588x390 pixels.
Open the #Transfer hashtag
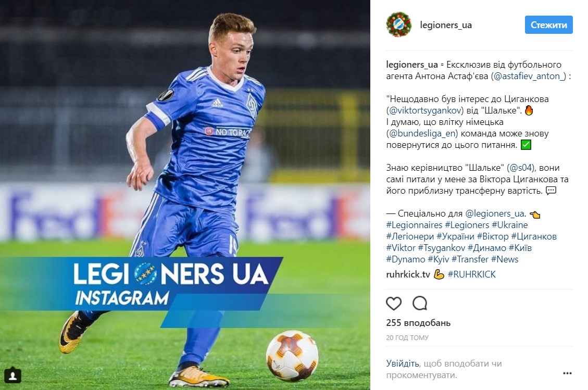tap(470, 259)
